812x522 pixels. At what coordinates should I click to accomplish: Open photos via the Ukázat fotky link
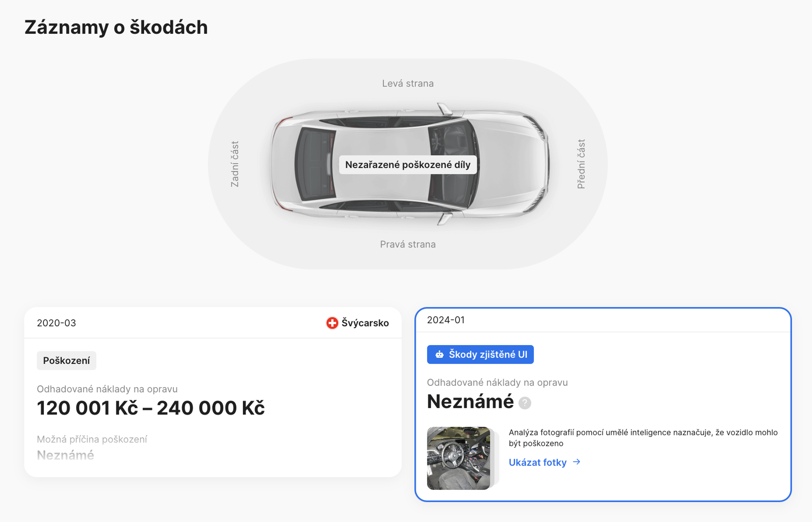(x=537, y=462)
